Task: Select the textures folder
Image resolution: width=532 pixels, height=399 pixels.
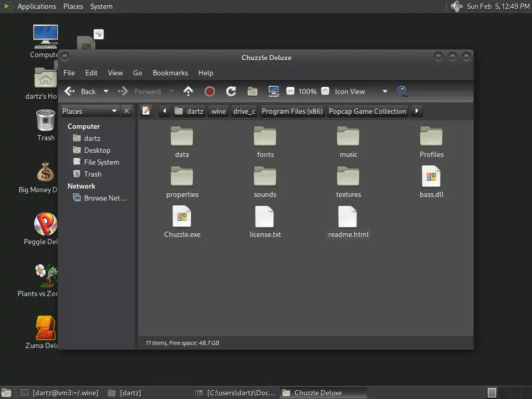Action: [x=348, y=182]
